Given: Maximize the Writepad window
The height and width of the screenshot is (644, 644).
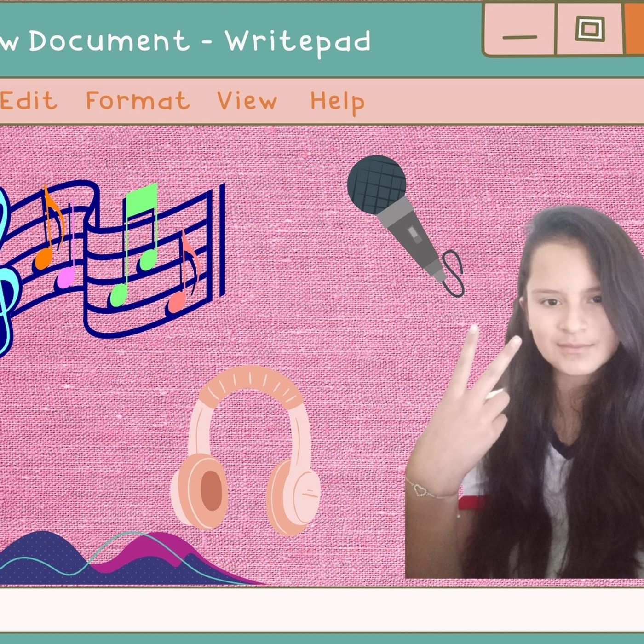Looking at the screenshot, I should 590,29.
